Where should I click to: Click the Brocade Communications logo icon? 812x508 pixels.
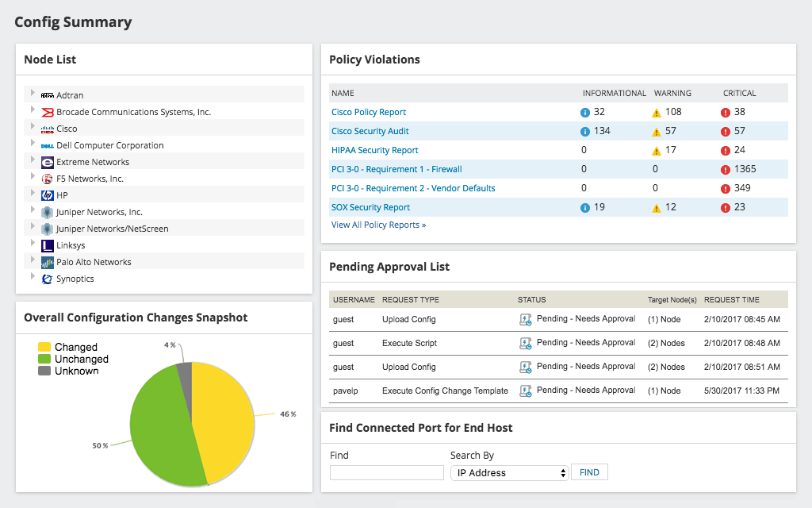click(45, 112)
